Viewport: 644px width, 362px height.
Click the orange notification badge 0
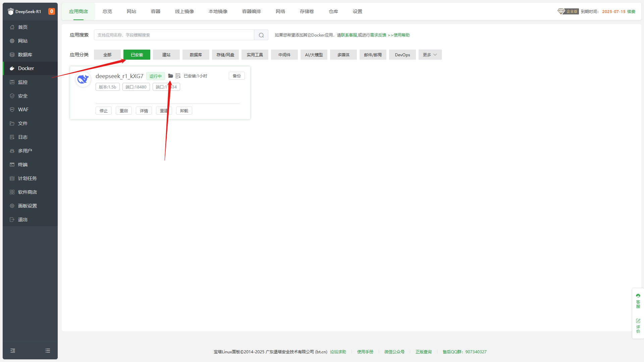click(52, 11)
